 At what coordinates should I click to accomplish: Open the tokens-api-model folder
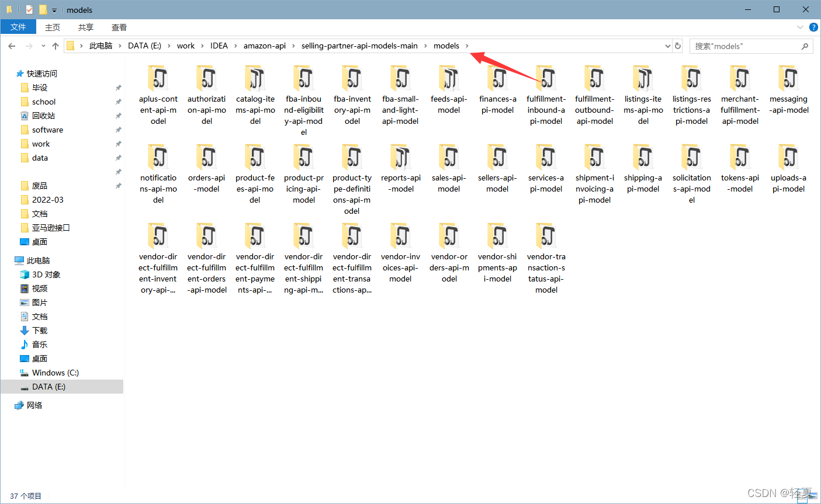tap(740, 168)
